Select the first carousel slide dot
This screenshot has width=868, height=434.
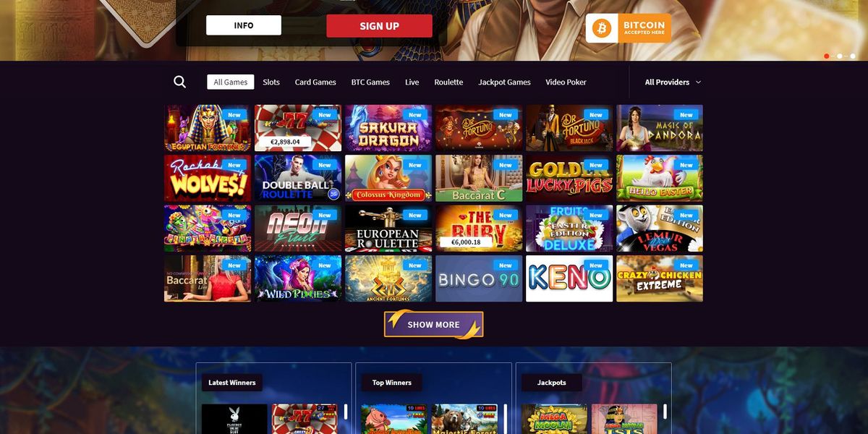click(x=827, y=56)
